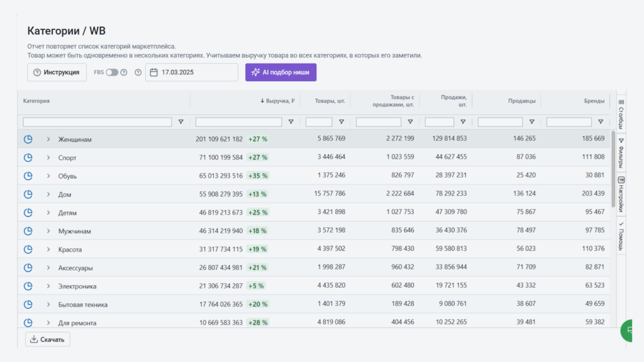Screen dimensions: 644x362
Task: Open the date picker showing 17.03.2025
Action: 192,72
